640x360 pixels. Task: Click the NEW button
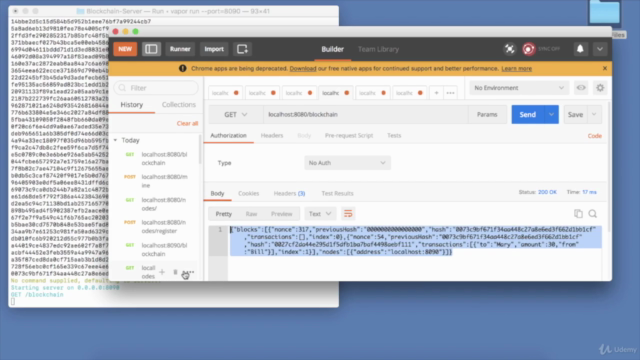(x=125, y=49)
